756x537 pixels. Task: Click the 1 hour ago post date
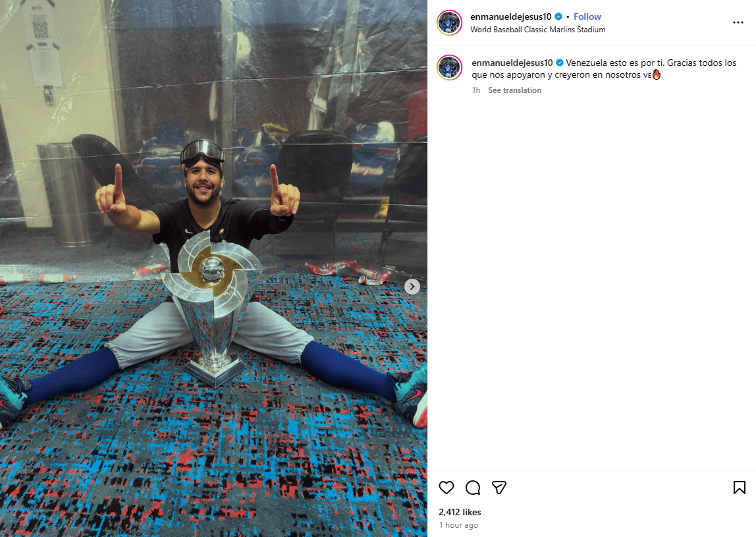pyautogui.click(x=458, y=525)
